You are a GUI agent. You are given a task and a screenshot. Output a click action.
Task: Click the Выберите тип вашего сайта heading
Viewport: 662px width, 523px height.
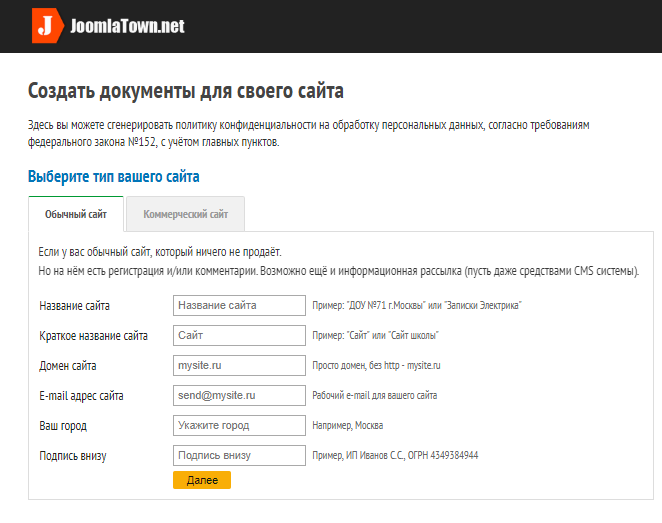click(114, 176)
